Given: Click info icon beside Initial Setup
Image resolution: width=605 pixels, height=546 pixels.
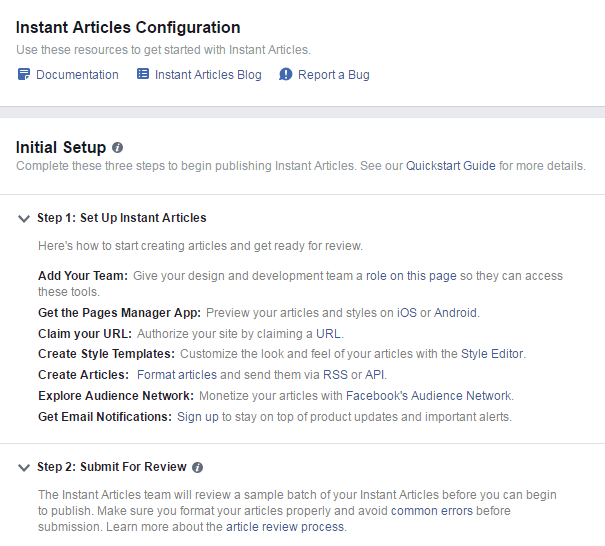Looking at the screenshot, I should (x=118, y=148).
